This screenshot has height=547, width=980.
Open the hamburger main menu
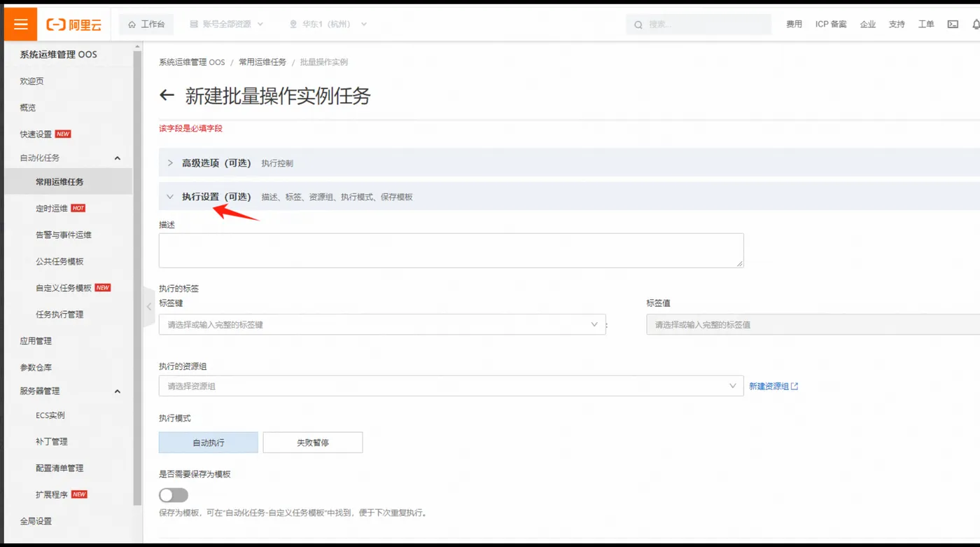coord(20,25)
